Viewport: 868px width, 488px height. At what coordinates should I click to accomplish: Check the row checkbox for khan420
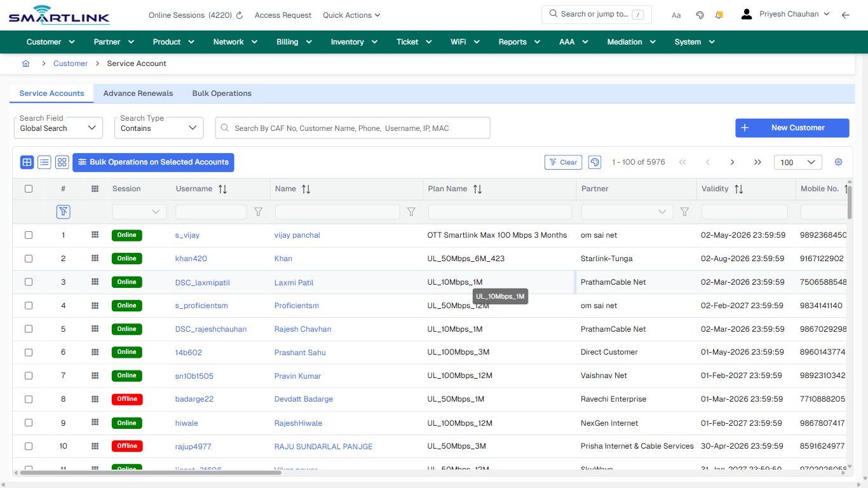[28, 258]
